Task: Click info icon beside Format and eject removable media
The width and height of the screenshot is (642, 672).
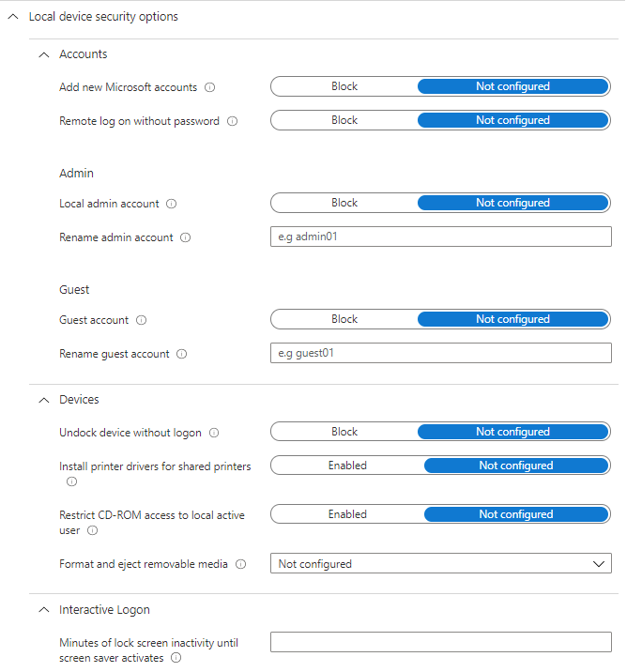Action: [241, 565]
